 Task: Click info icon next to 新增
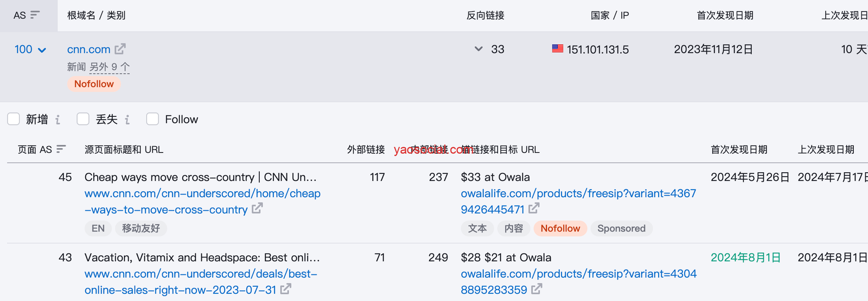click(58, 120)
